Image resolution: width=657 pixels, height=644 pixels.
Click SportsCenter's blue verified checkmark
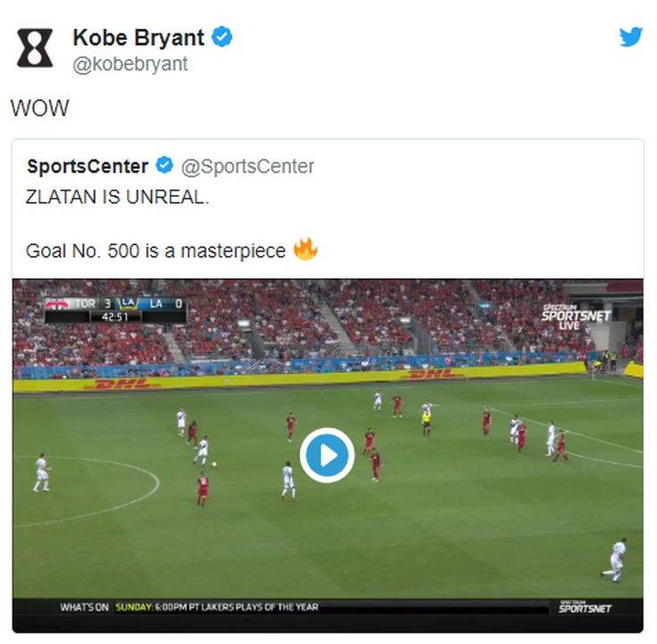[x=164, y=165]
